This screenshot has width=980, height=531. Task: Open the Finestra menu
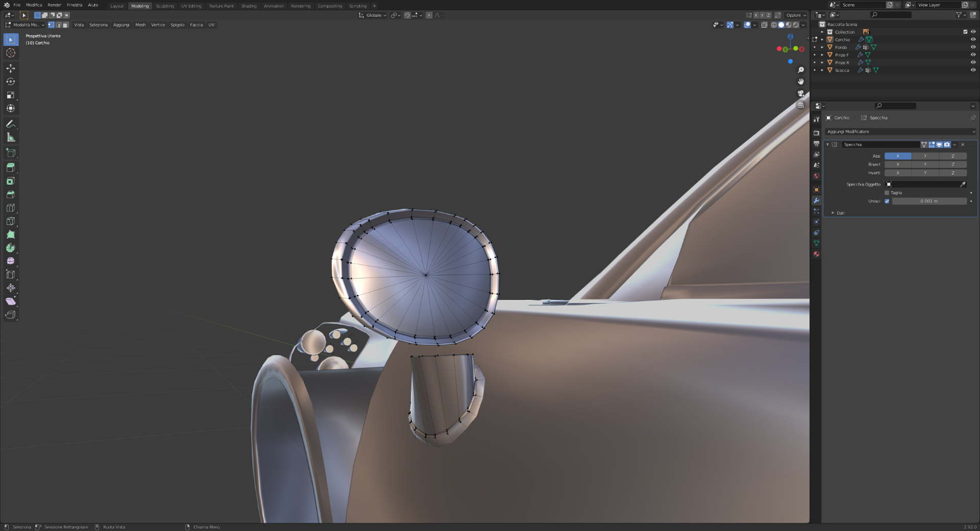pos(75,5)
